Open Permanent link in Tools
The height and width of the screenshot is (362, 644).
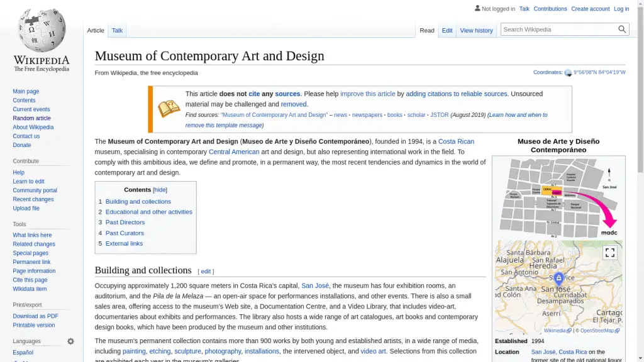(x=31, y=262)
